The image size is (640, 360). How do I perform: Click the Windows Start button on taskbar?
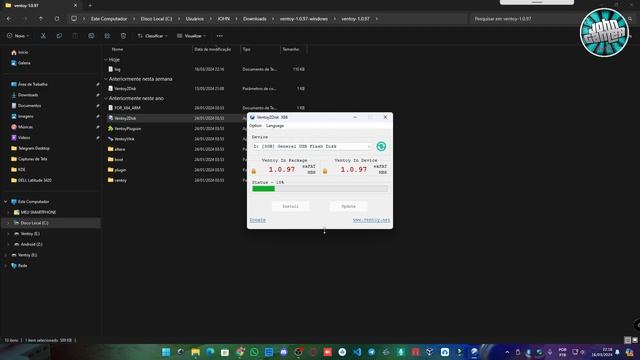click(x=166, y=352)
